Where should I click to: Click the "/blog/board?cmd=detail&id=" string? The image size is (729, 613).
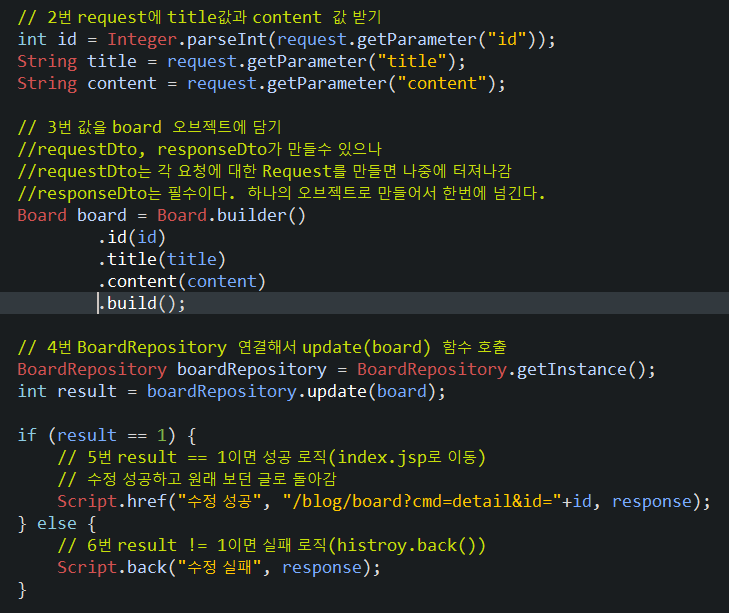point(422,501)
